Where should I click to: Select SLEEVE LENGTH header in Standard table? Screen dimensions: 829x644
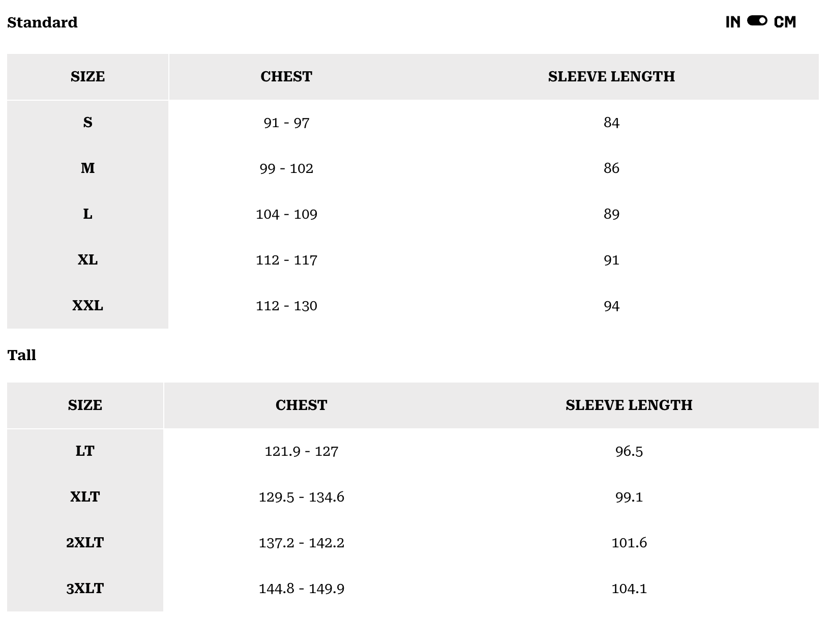(x=611, y=76)
